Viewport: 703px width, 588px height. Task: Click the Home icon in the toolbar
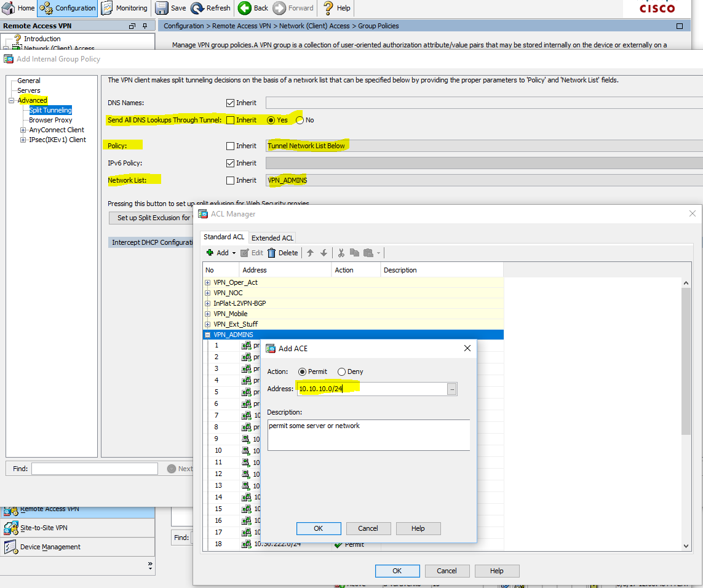click(x=9, y=8)
